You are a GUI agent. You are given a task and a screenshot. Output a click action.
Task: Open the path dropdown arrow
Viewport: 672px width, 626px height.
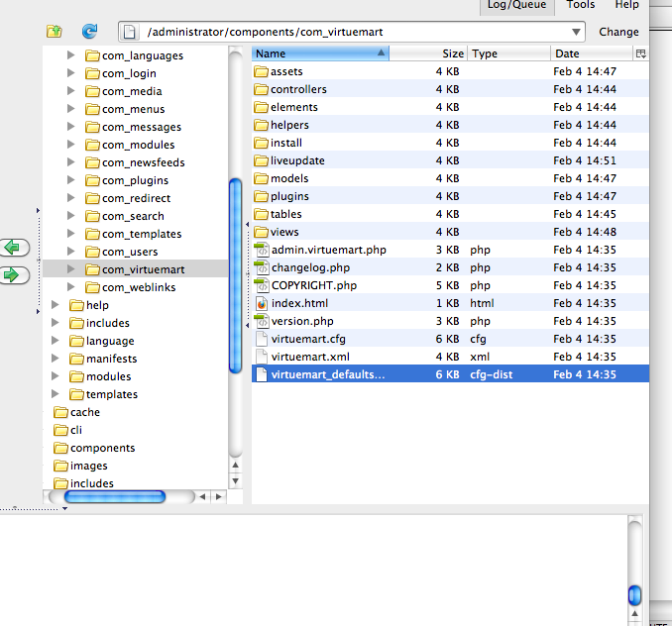click(x=576, y=32)
